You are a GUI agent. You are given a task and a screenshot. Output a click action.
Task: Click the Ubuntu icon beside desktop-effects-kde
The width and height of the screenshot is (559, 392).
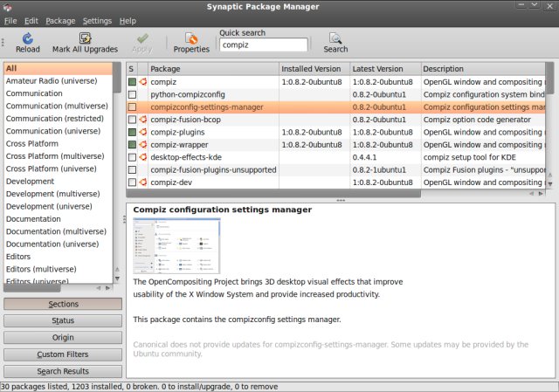click(x=143, y=157)
